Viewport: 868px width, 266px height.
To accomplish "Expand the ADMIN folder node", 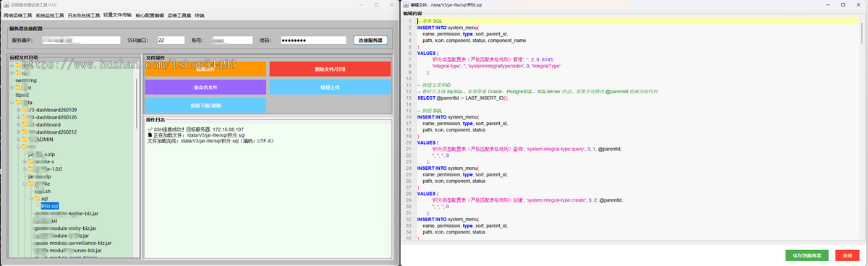I will click(18, 139).
